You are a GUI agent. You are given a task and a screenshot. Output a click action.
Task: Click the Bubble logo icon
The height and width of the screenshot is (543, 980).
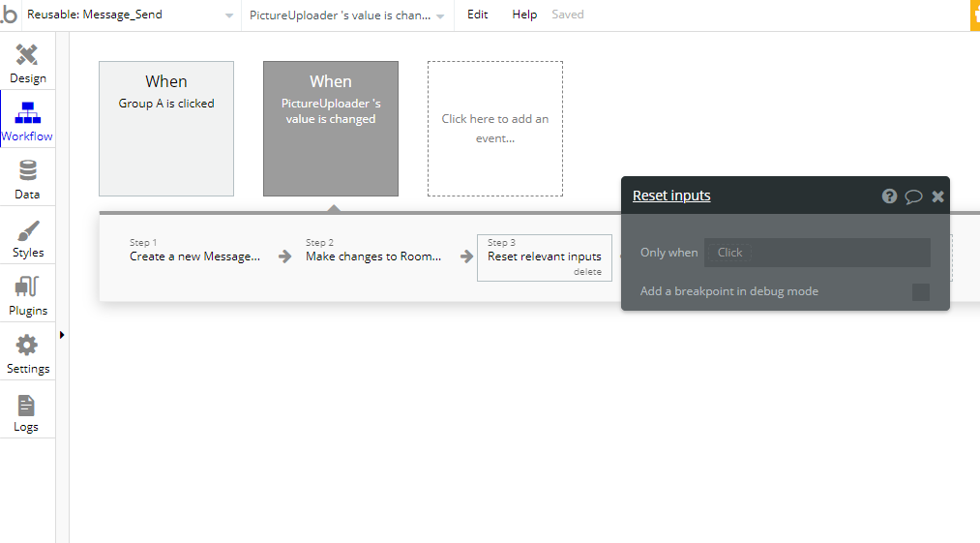pyautogui.click(x=10, y=15)
